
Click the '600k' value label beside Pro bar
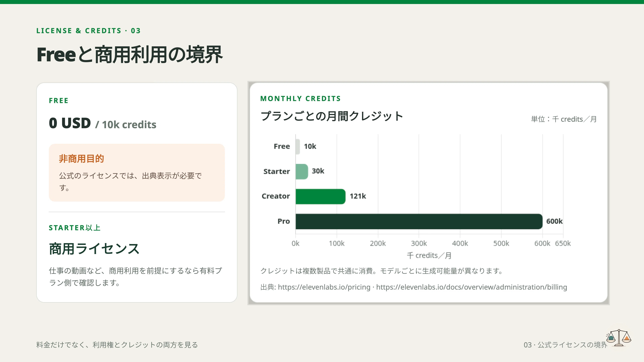(554, 221)
